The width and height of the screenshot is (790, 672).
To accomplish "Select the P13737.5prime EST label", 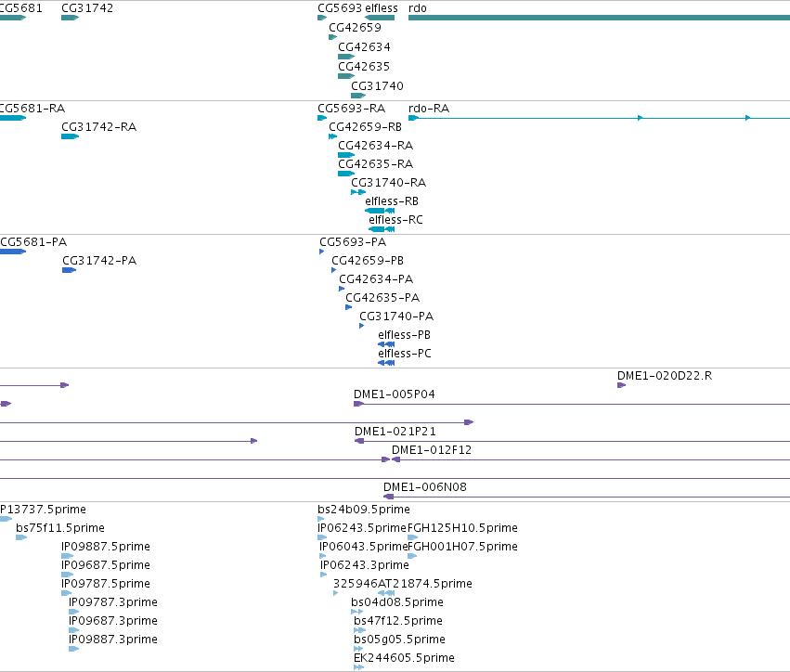I will [43, 510].
